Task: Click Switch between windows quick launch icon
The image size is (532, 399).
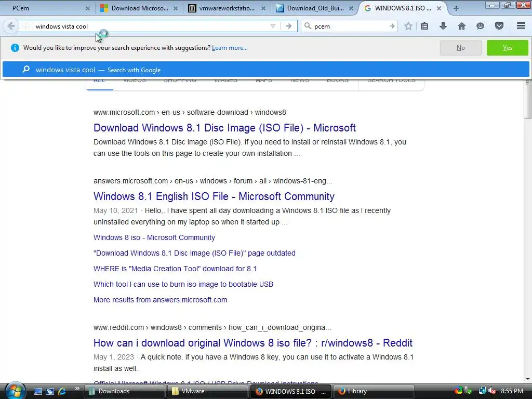Action: click(50, 391)
